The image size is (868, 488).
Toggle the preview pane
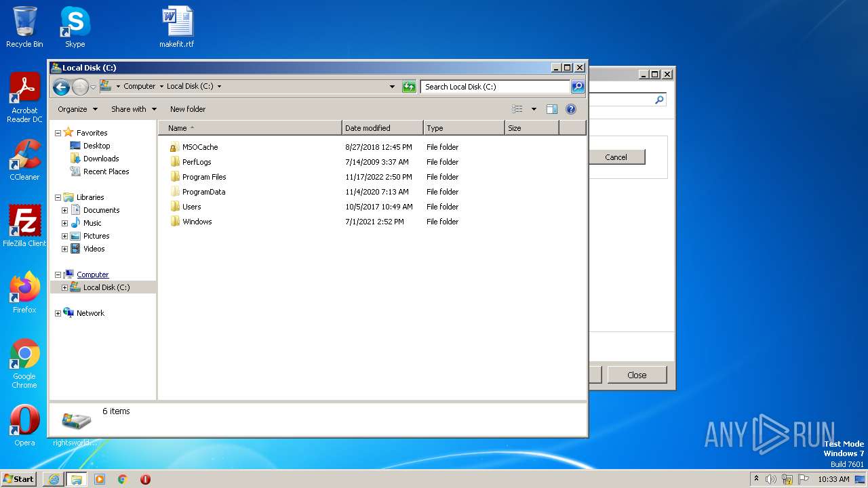pyautogui.click(x=552, y=109)
